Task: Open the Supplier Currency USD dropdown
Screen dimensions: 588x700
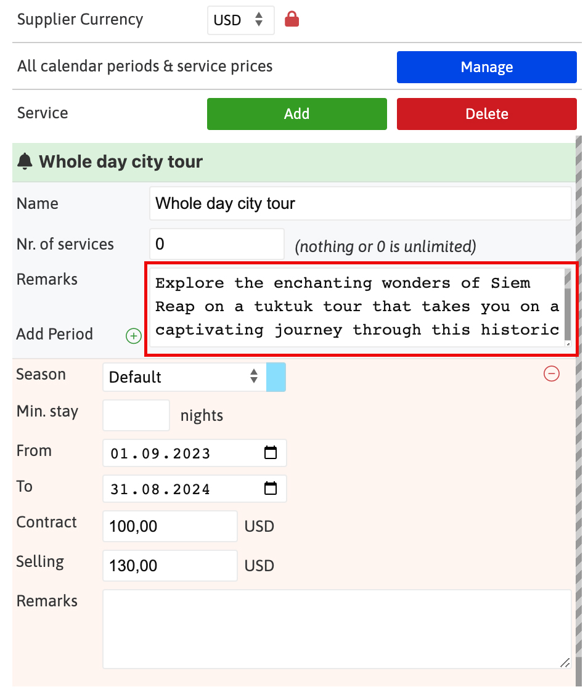Action: click(x=240, y=20)
